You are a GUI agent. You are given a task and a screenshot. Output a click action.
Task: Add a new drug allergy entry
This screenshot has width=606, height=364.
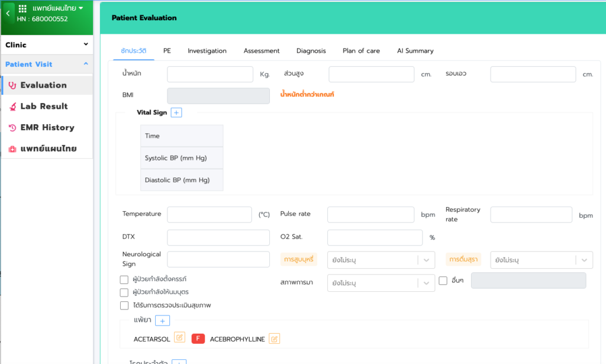(x=163, y=320)
